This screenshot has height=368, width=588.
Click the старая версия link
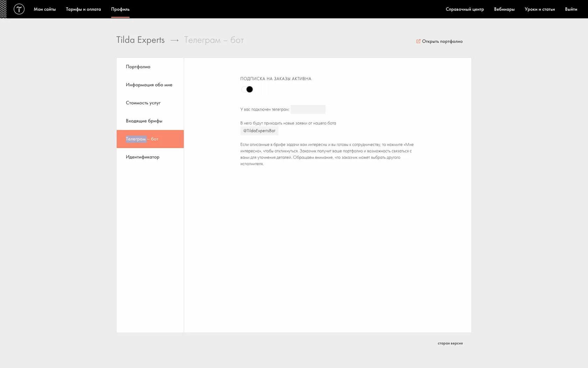coord(450,343)
